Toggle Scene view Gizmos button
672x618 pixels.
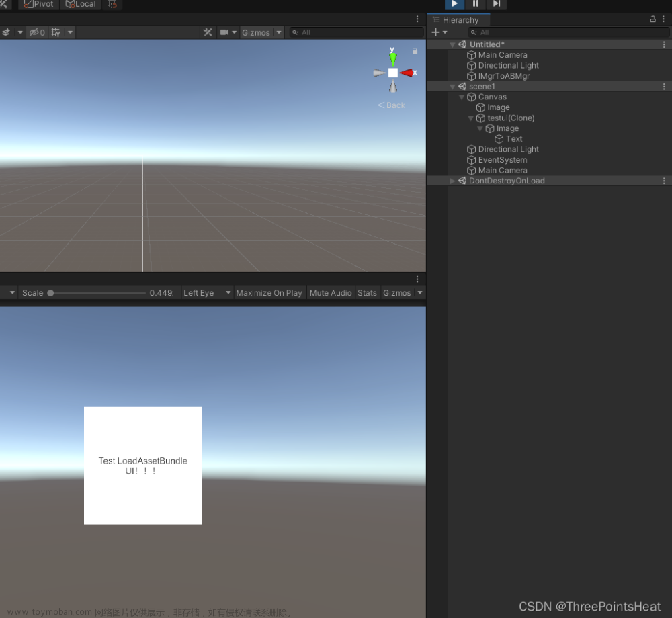[256, 32]
